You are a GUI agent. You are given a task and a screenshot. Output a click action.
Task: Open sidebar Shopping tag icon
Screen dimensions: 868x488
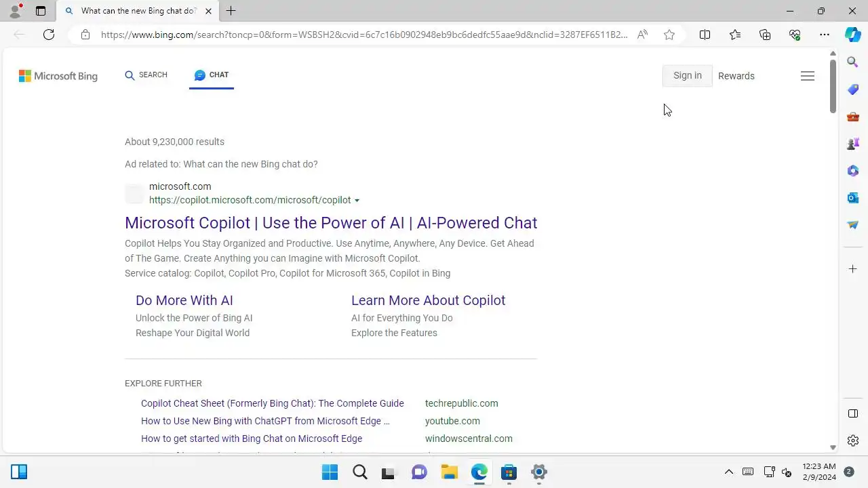853,89
